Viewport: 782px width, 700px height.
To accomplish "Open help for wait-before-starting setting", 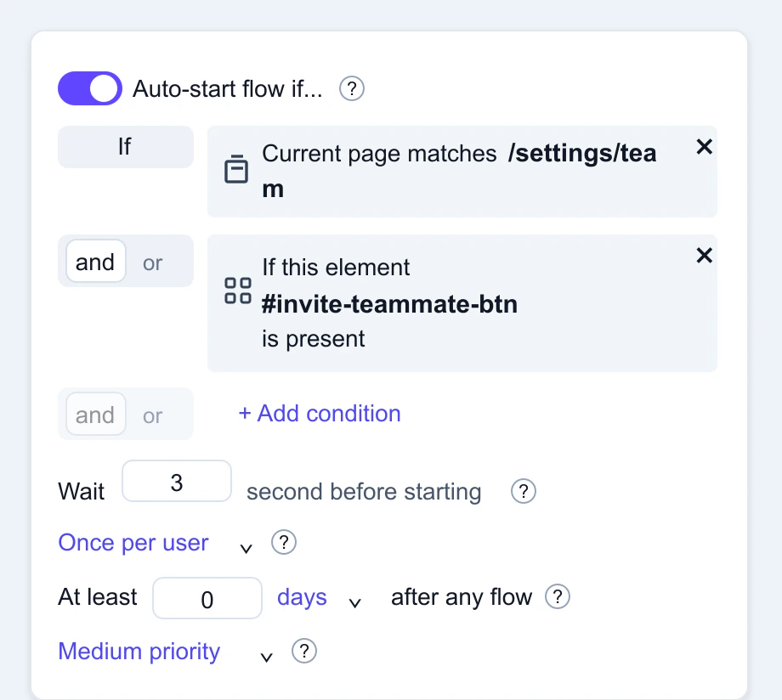I will pyautogui.click(x=523, y=491).
